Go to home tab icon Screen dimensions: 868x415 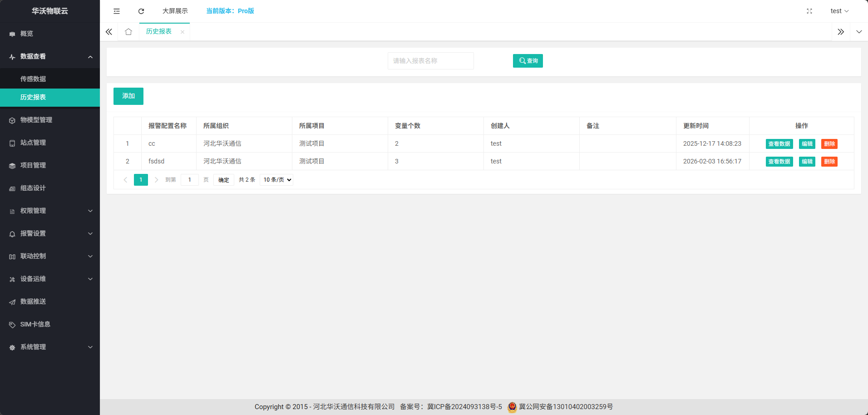click(128, 32)
